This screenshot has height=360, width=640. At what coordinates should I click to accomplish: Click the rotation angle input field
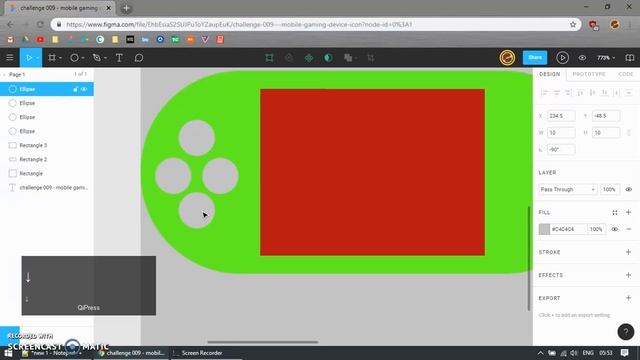[x=561, y=149]
